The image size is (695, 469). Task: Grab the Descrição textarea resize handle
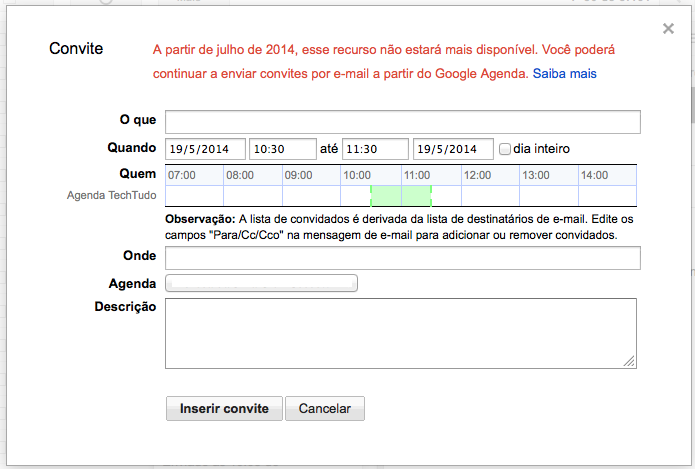[x=629, y=361]
